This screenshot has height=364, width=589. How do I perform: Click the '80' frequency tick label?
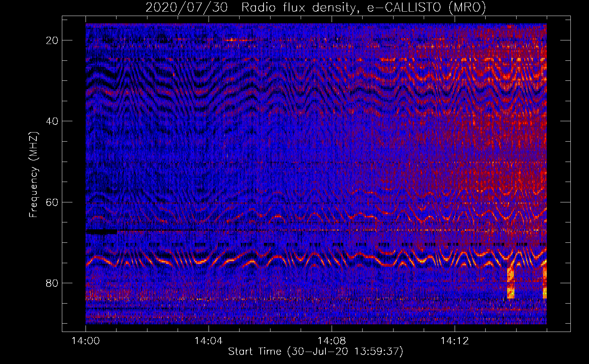click(52, 283)
